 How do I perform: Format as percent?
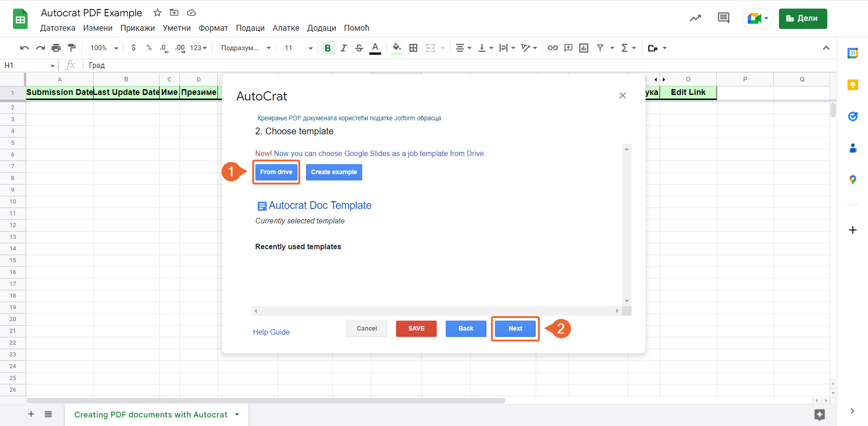[x=149, y=48]
